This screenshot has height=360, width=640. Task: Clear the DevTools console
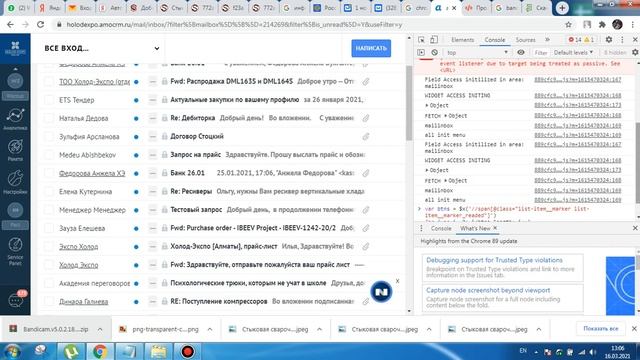(x=434, y=52)
